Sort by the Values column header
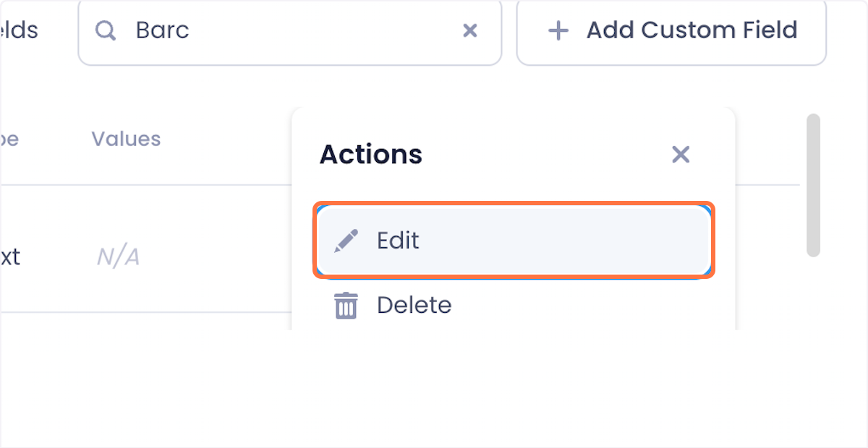868x448 pixels. 126,139
